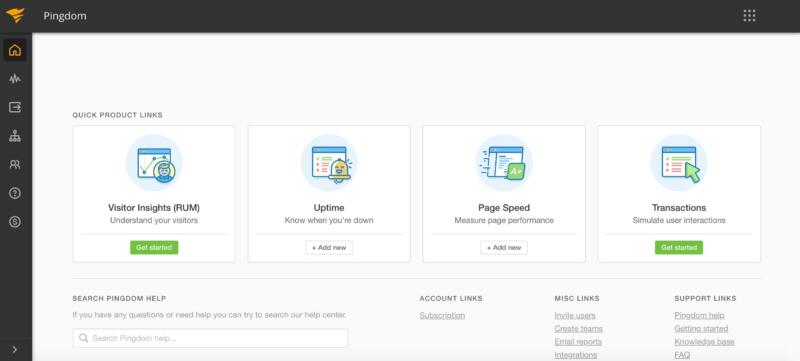Click the Uptime bell illustration
800x361 pixels.
(329, 163)
